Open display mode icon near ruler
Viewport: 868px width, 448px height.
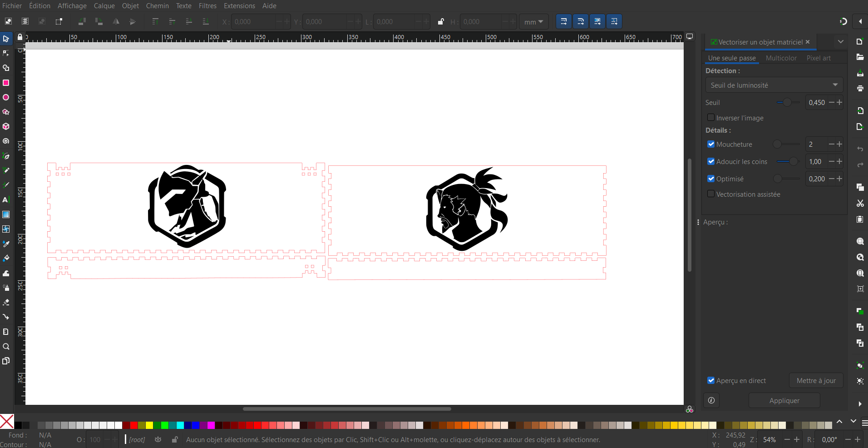690,36
